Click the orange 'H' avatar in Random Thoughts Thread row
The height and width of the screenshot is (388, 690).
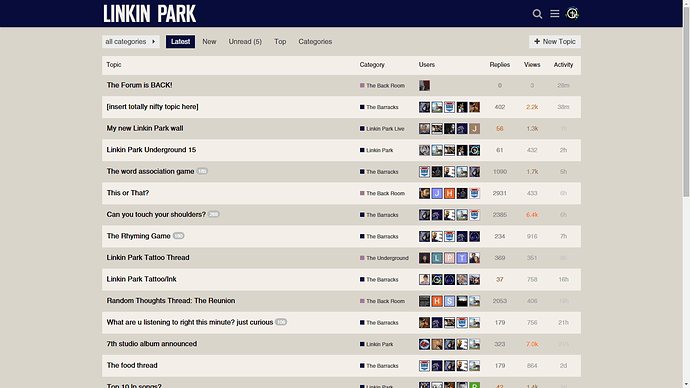[x=437, y=301]
